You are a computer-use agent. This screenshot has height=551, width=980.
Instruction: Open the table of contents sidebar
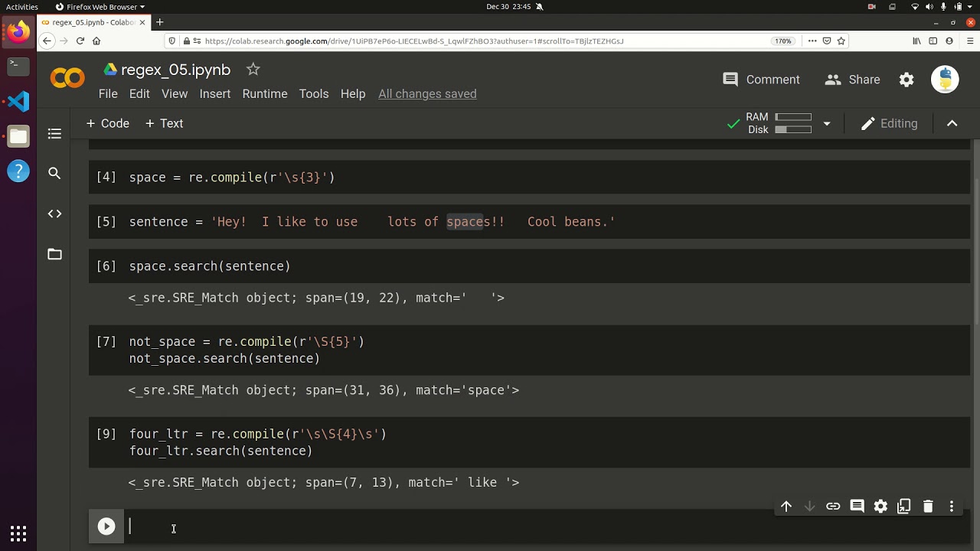54,134
